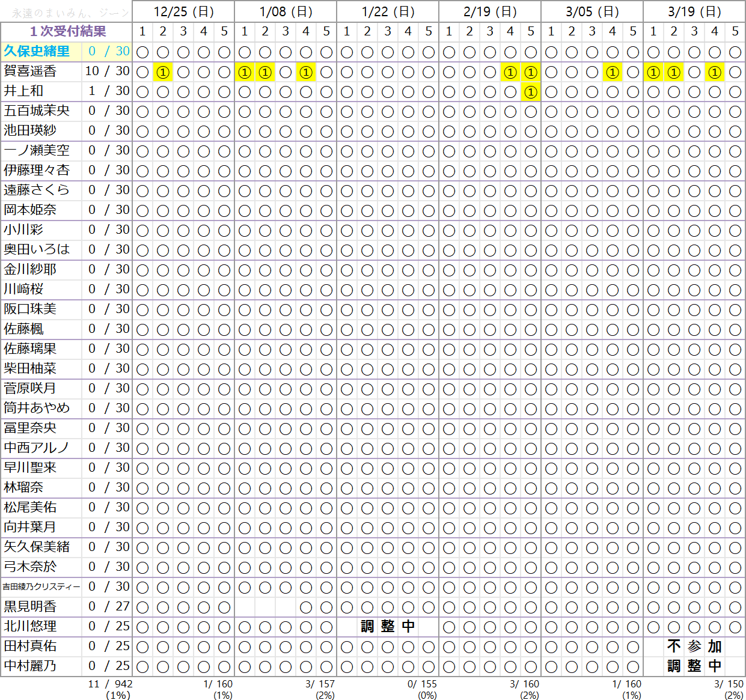Click the name 菅原咲月
Viewport: 746px width, 700px height.
point(30,388)
